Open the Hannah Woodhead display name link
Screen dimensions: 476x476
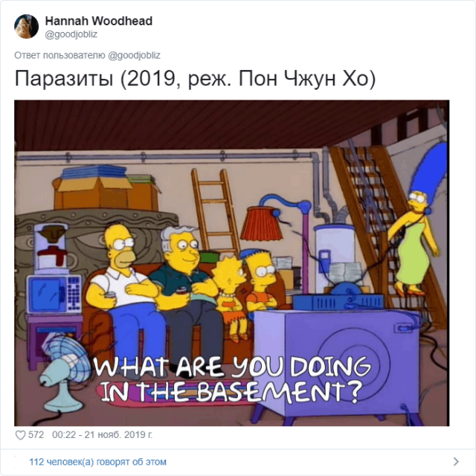tap(99, 21)
